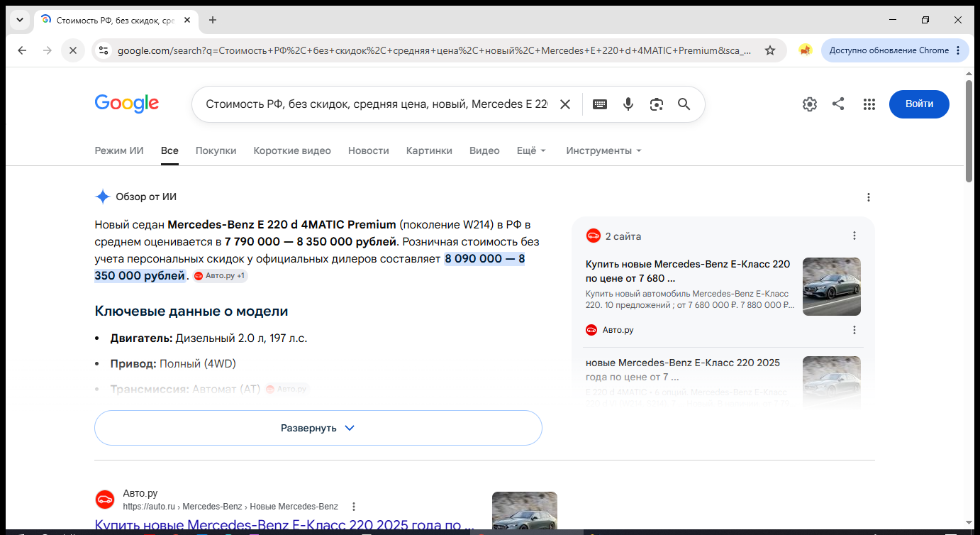Click the highlighted '8 090 000 — 8' price text

(x=484, y=259)
